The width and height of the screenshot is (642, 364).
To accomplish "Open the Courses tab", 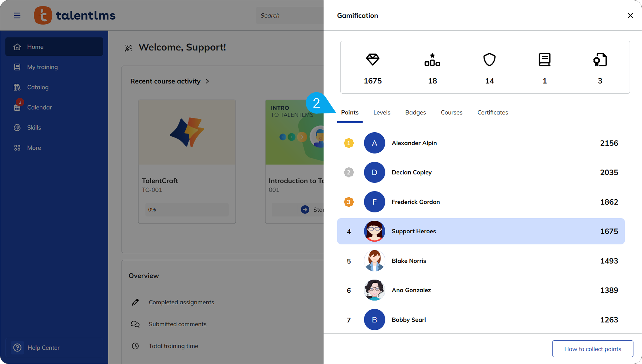I will tap(452, 112).
